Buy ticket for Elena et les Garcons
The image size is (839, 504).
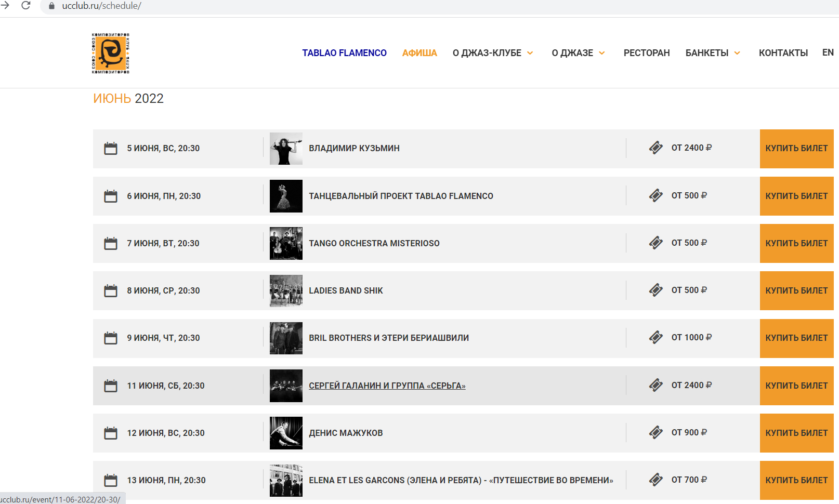tap(796, 480)
